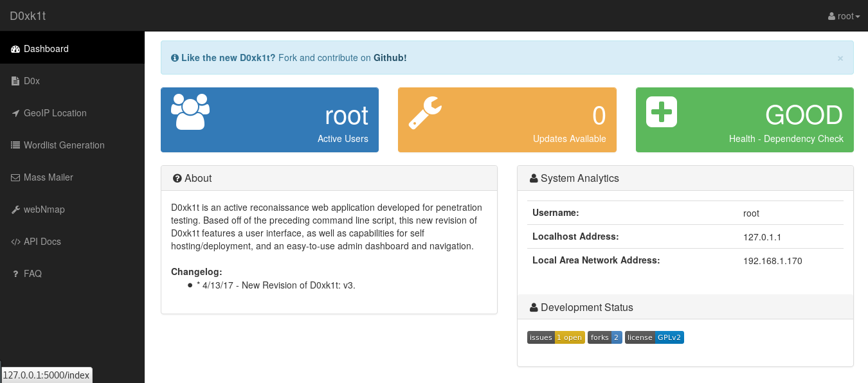The width and height of the screenshot is (868, 383).
Task: Dismiss the Github announcement alert
Action: point(840,58)
